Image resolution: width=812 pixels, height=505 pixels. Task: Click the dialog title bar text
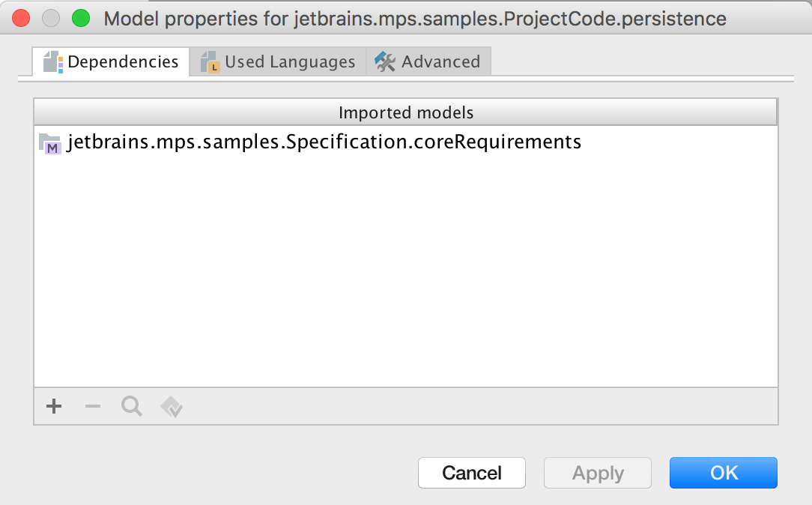tap(415, 19)
